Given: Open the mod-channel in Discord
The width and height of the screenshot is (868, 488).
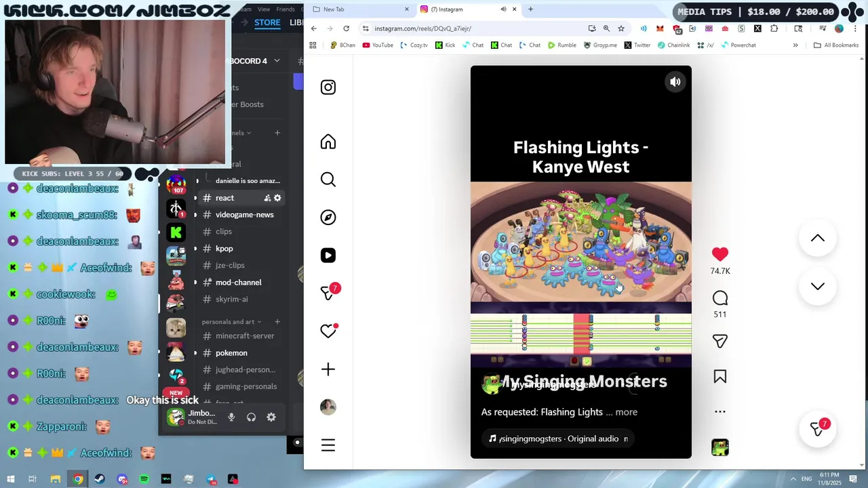Looking at the screenshot, I should pos(237,283).
